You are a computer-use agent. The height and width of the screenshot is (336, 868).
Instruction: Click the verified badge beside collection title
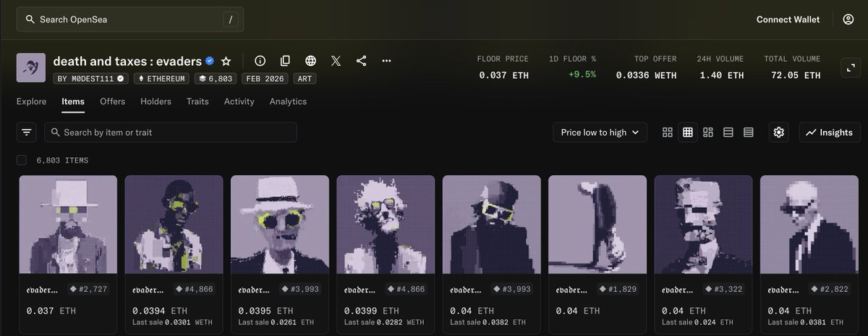click(210, 61)
